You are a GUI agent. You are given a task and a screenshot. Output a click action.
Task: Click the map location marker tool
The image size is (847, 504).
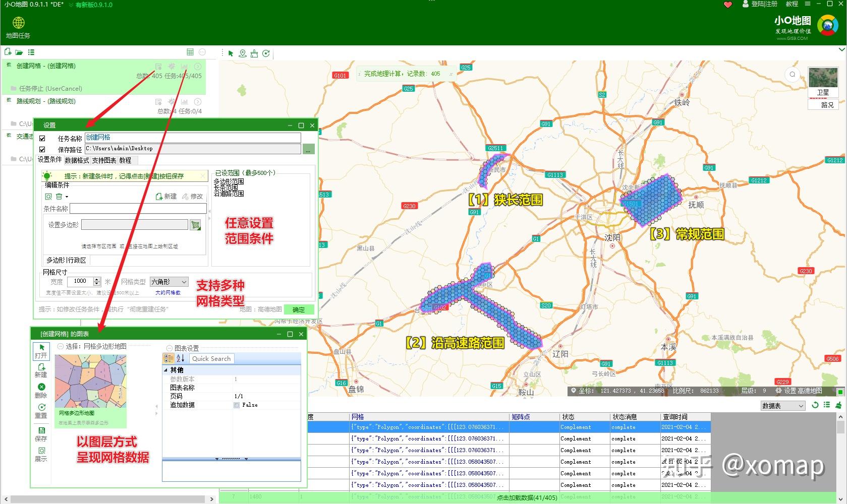tap(243, 53)
